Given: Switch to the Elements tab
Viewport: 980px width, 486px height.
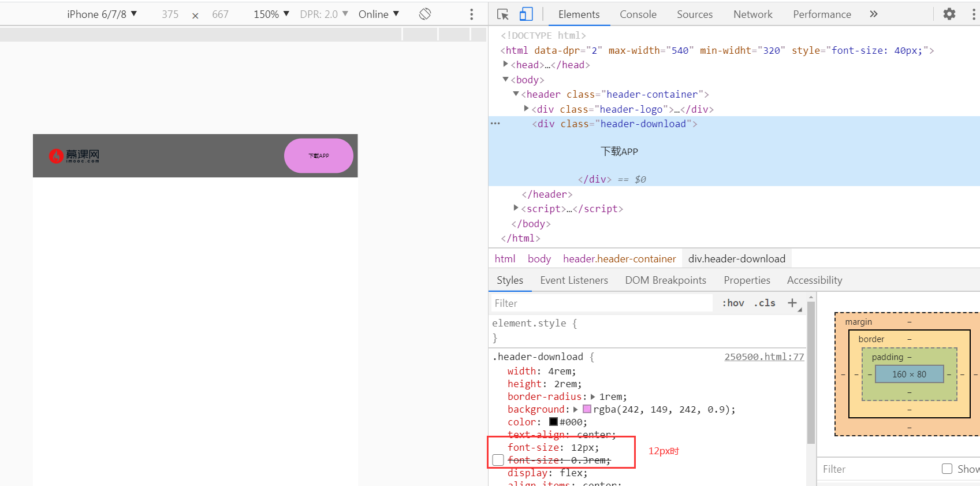Looking at the screenshot, I should coord(579,14).
